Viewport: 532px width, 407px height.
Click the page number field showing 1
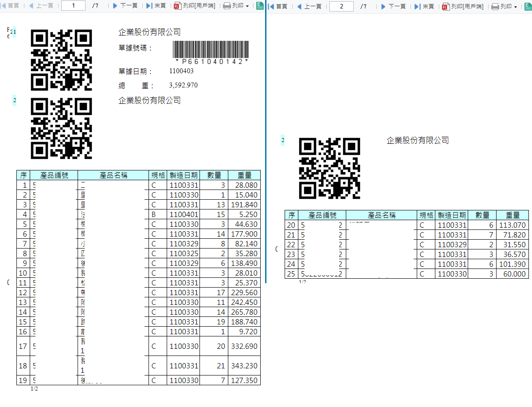[73, 6]
